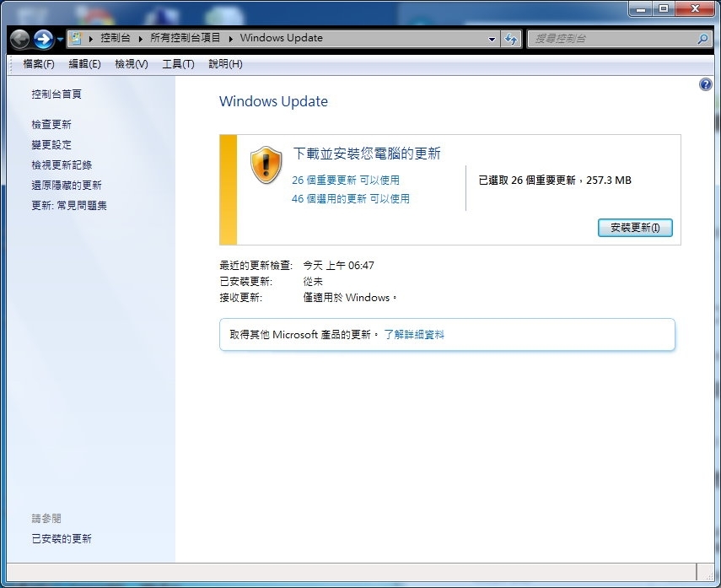Open the 檔案(F) menu
721x588 pixels.
pos(39,64)
